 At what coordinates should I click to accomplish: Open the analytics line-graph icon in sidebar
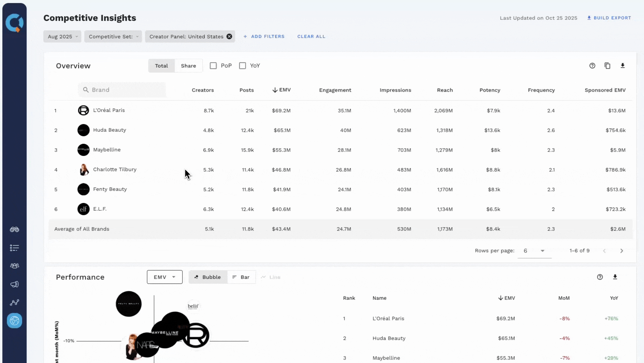(x=14, y=302)
